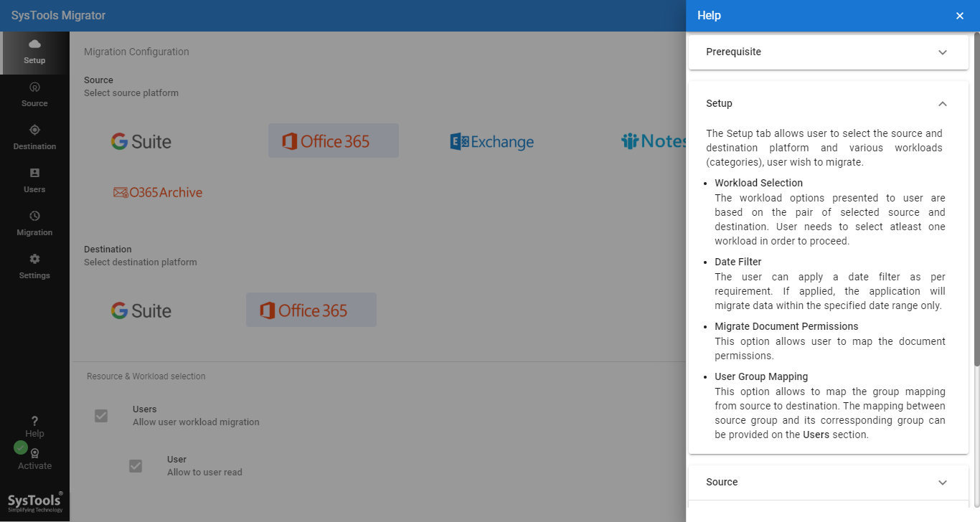
Task: Click the User Group Mapping heading
Action: tap(761, 376)
